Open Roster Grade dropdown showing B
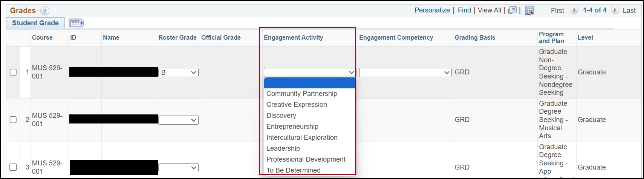 179,73
